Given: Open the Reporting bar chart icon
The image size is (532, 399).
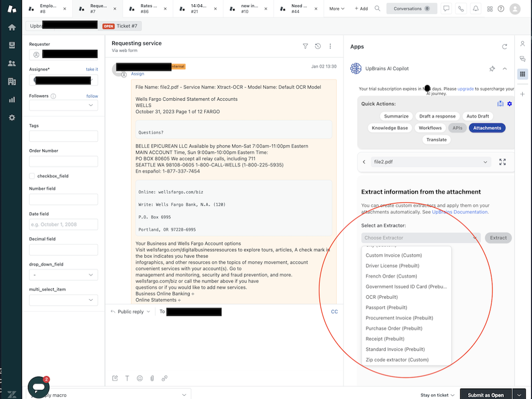Looking at the screenshot, I should (11, 100).
